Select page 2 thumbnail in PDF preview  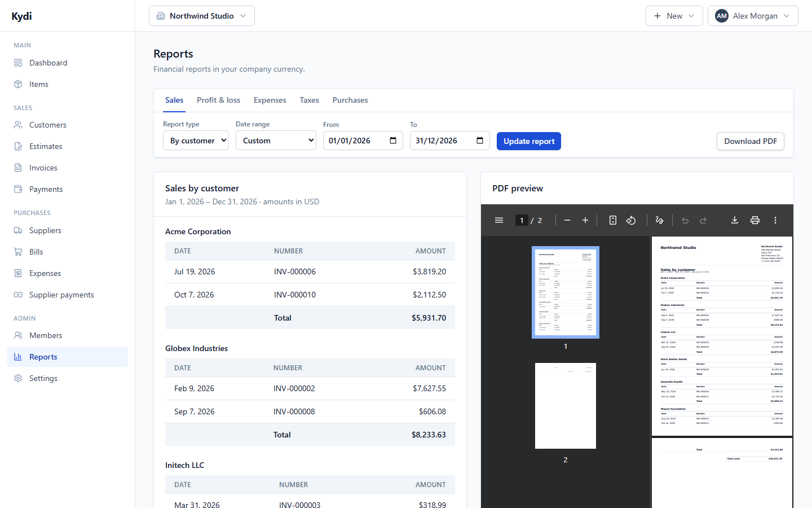[x=566, y=406]
